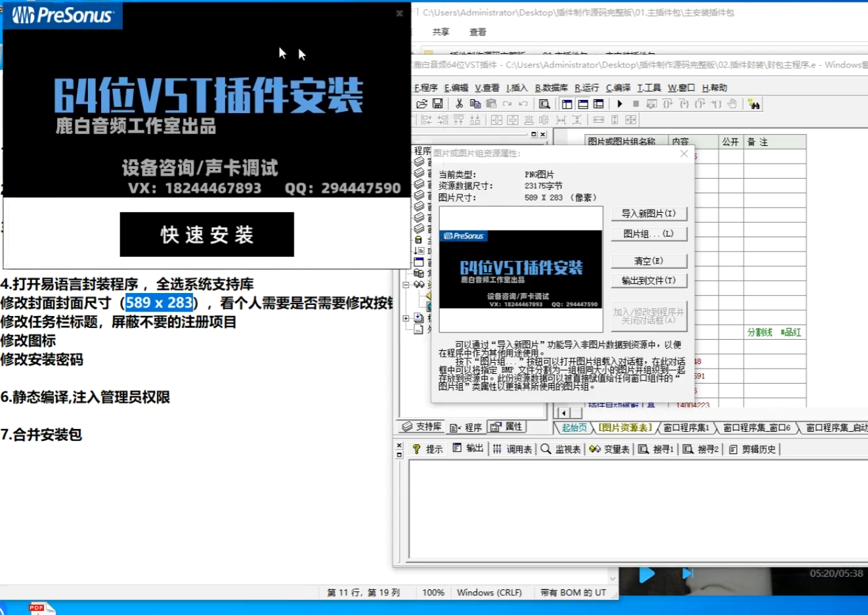Toggle the first panel layout icon

point(567,104)
